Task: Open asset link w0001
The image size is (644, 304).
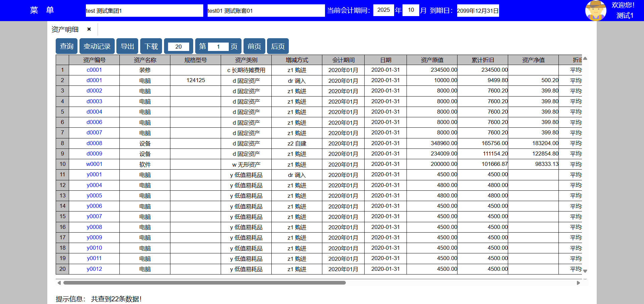Action: coord(94,164)
